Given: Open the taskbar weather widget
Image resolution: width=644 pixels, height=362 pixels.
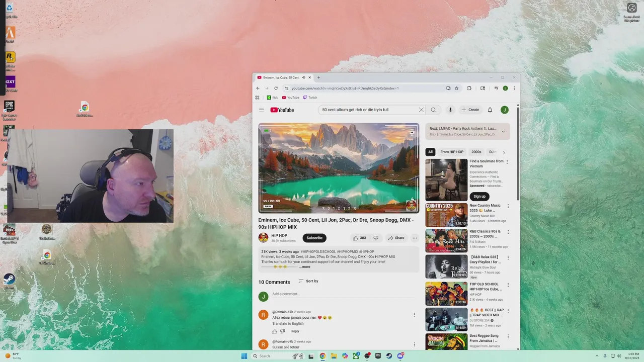Looking at the screenshot, I should pos(13,356).
